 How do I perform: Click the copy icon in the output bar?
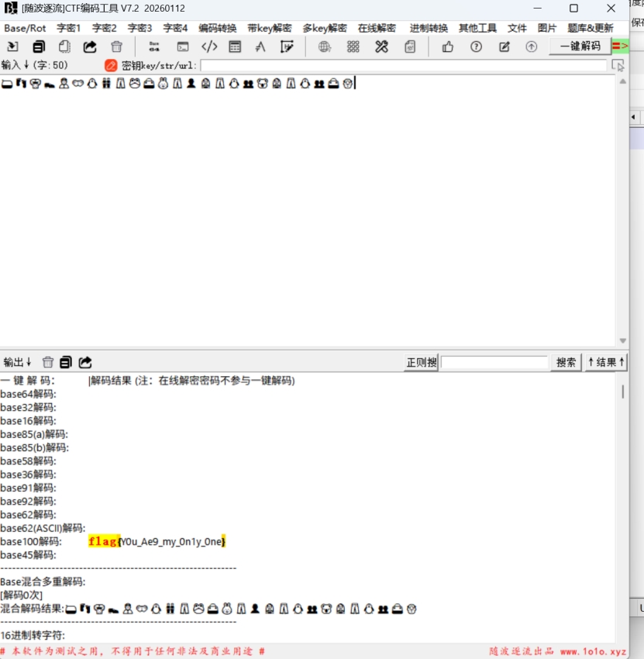[66, 362]
